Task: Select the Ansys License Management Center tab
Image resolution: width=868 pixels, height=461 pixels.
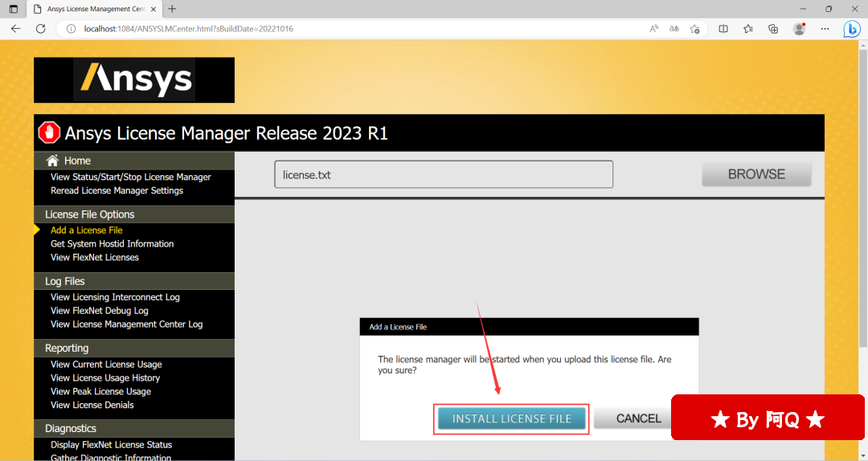Action: pos(94,9)
